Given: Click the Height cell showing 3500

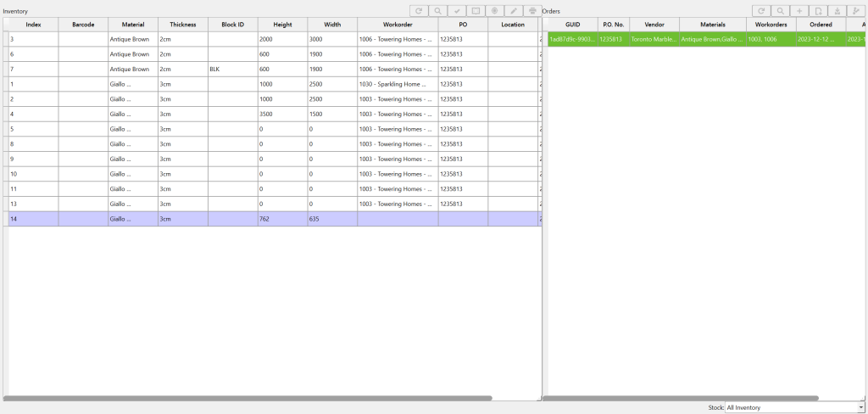Looking at the screenshot, I should (281, 114).
